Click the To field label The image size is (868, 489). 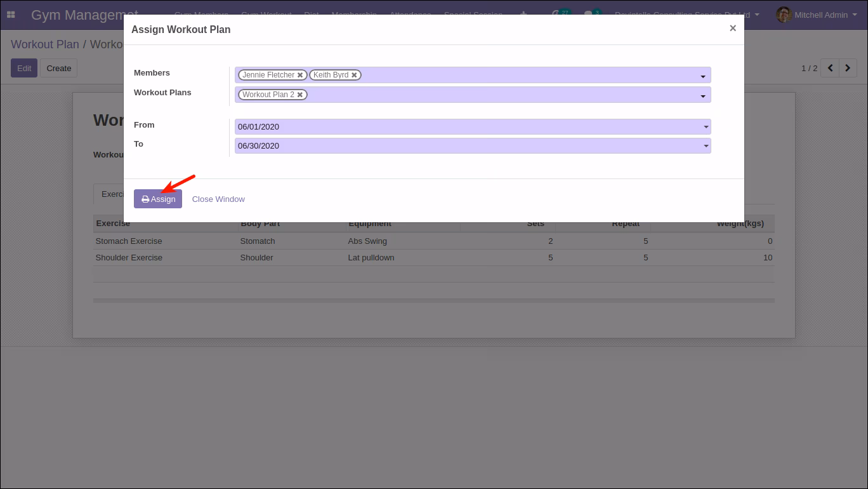point(138,144)
